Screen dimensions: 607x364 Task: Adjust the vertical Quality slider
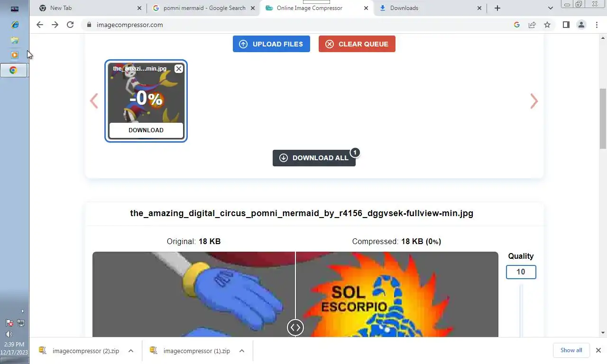[x=521, y=310]
